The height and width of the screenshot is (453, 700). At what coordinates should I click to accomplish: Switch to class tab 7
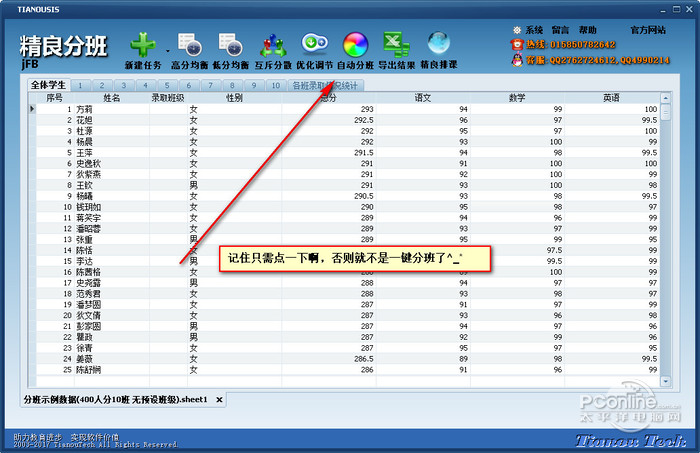pos(211,85)
